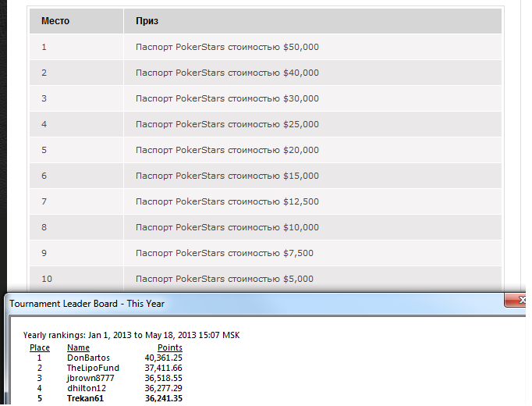Select dhilton12 in the yearly rankings
532x406 pixels.
click(x=87, y=388)
